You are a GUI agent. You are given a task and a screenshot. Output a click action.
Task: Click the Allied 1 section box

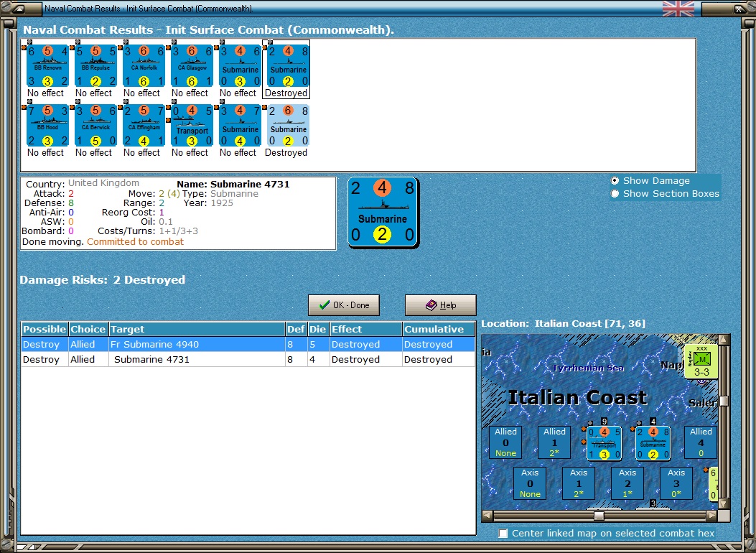(554, 442)
